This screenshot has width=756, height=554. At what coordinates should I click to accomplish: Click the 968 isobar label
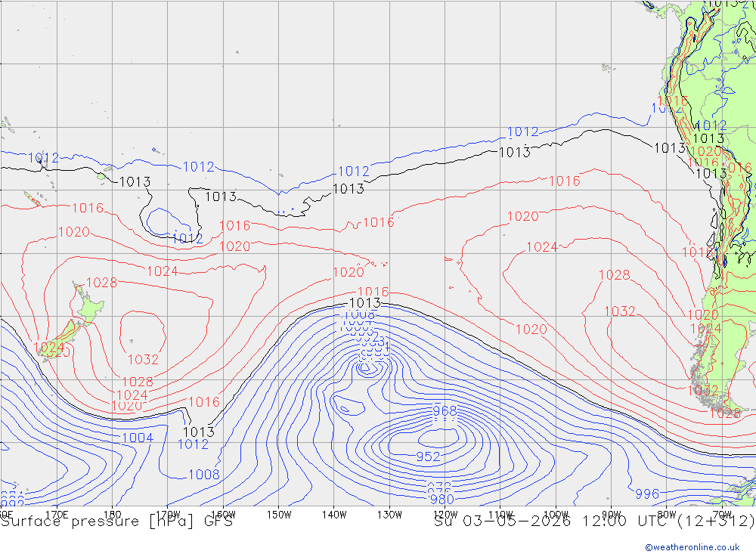(x=445, y=411)
